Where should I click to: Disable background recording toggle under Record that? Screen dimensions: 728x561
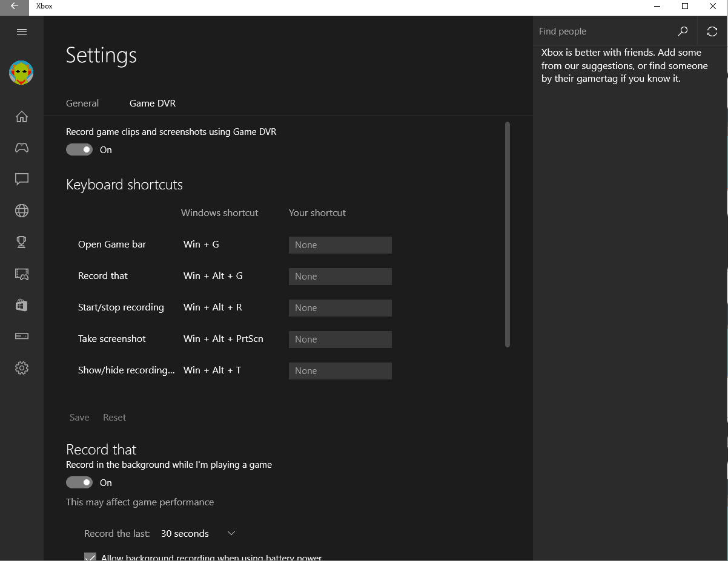coord(79,482)
